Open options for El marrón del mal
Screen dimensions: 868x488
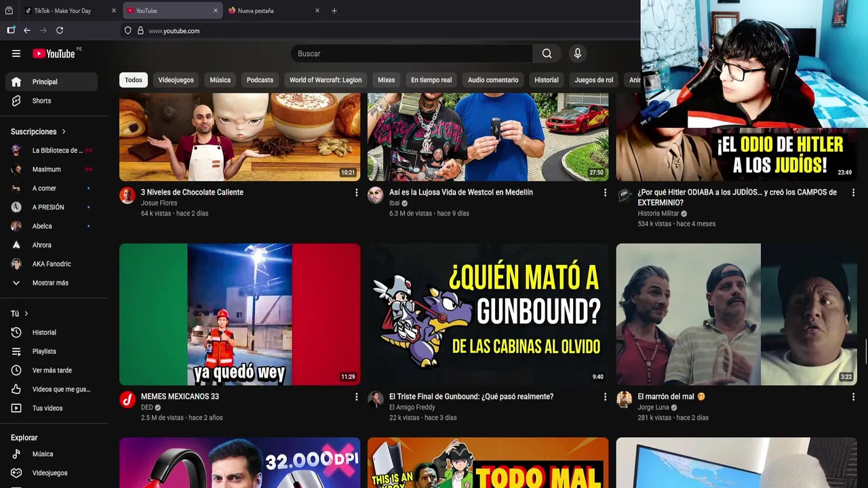coord(853,396)
